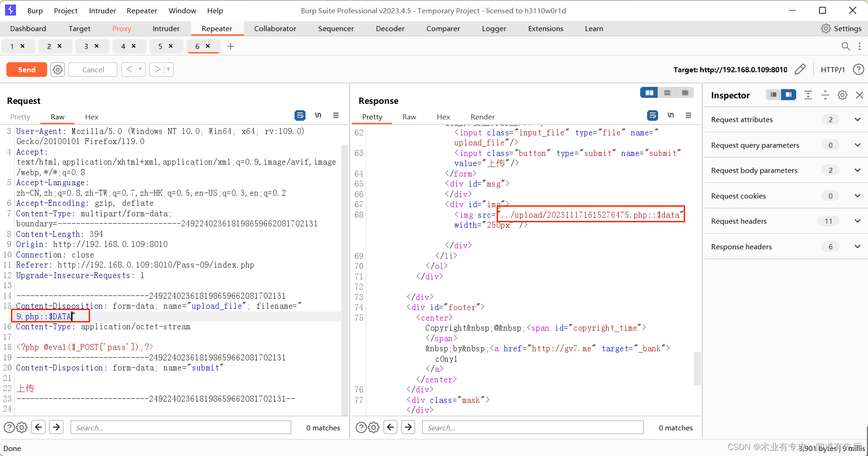
Task: Close Repeater tab 1
Action: (x=22, y=46)
